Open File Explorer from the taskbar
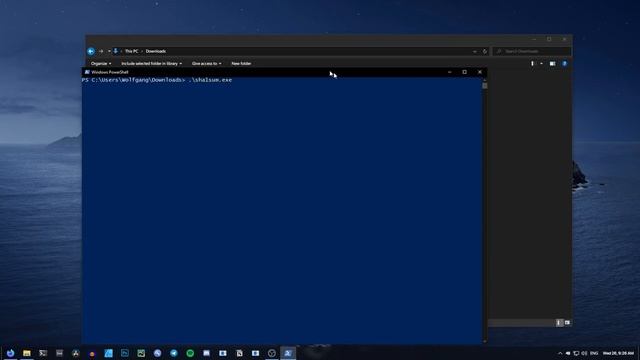Image resolution: width=640 pixels, height=360 pixels. (x=27, y=353)
